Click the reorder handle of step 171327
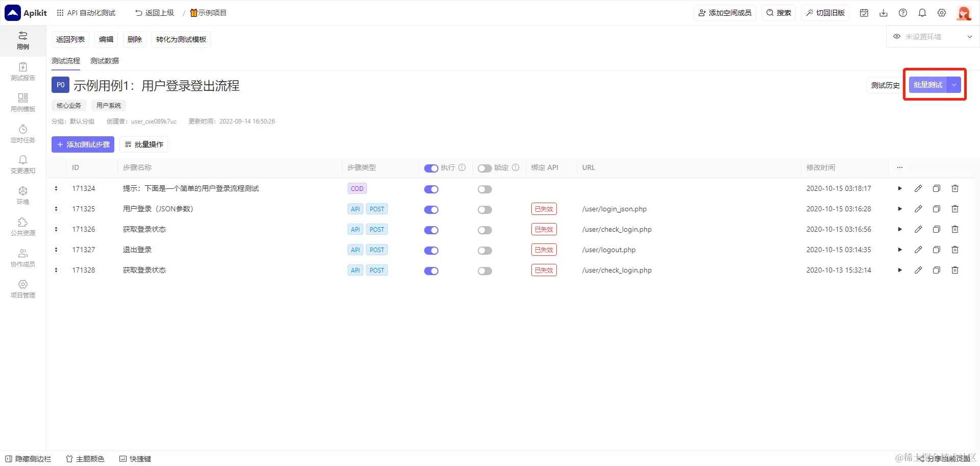 [56, 250]
